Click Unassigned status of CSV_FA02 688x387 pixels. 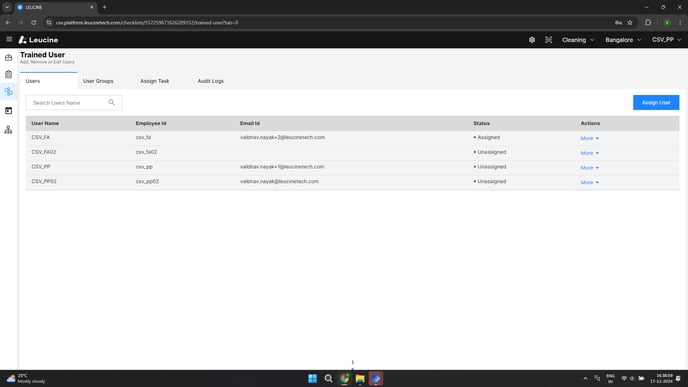pyautogui.click(x=490, y=152)
